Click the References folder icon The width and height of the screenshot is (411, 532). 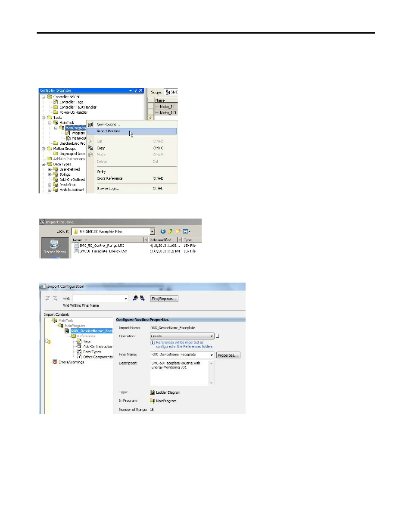[73, 336]
